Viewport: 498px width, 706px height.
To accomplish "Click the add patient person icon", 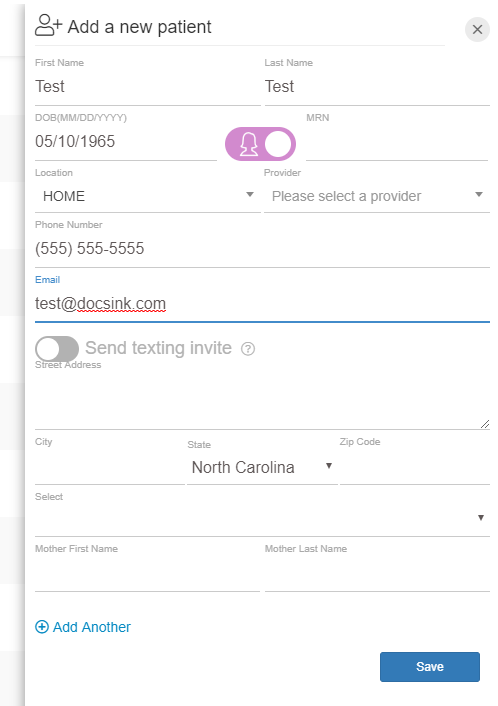I will point(48,25).
